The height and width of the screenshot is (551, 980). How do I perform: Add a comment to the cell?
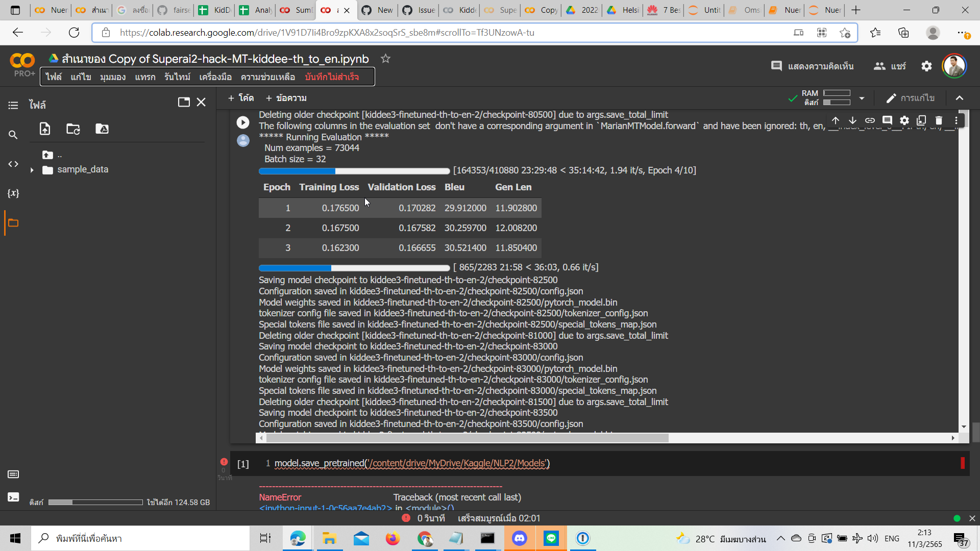pyautogui.click(x=888, y=120)
